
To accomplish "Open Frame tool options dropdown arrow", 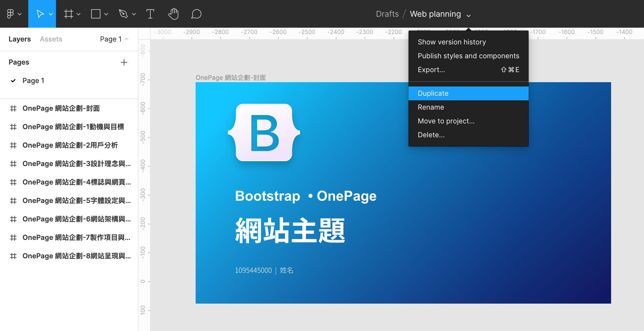I will tap(78, 14).
